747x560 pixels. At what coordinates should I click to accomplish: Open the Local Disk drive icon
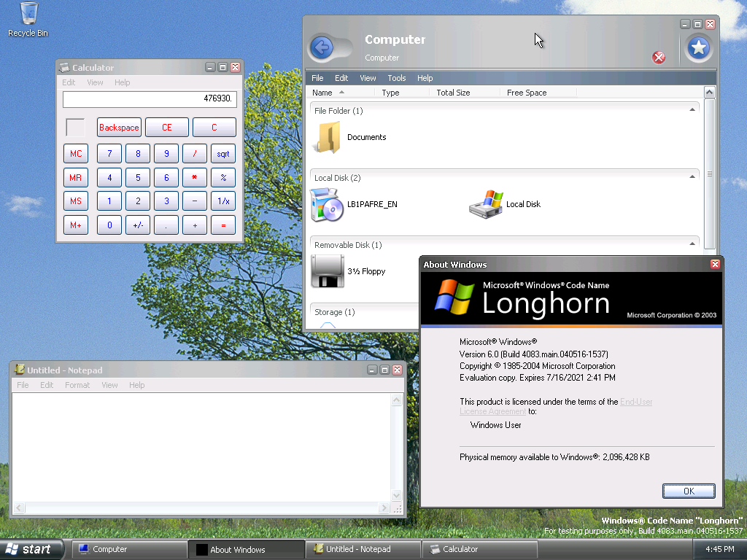coord(486,204)
